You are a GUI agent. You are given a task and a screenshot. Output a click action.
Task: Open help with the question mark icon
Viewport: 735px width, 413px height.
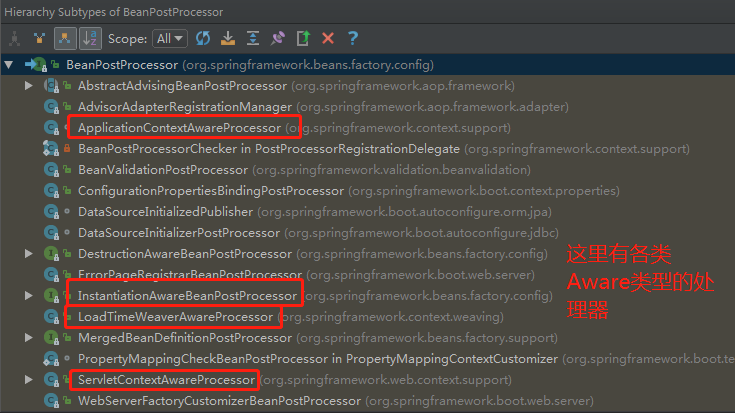pos(353,38)
